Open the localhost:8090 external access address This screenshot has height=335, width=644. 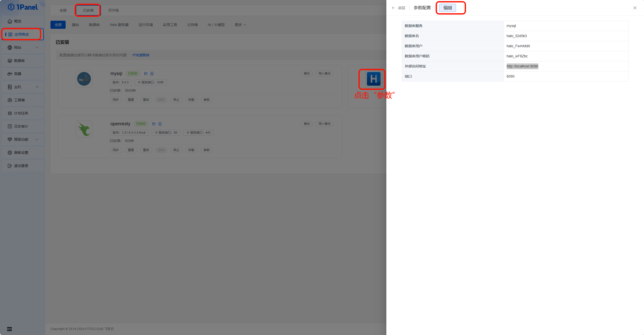coord(522,66)
